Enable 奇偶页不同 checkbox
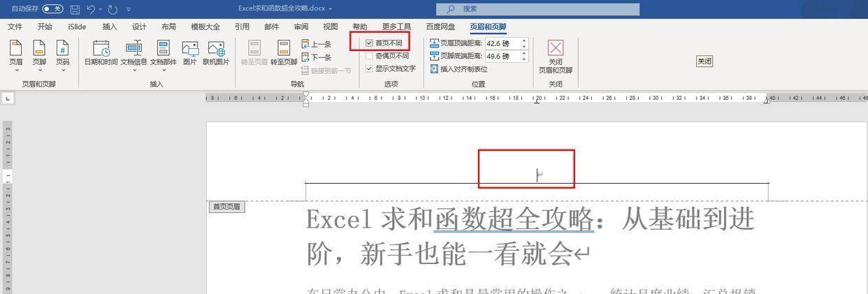Screen dimensions: 868x294 click(370, 56)
